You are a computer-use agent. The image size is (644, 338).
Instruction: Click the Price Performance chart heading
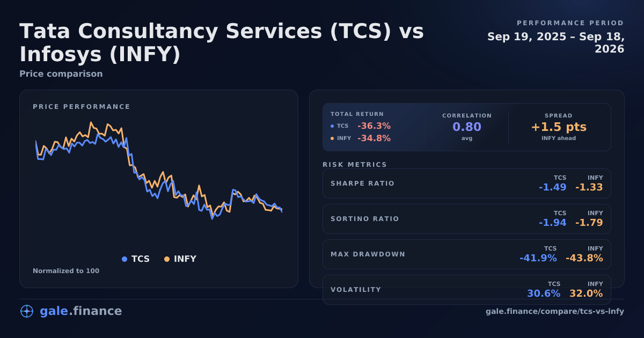point(82,107)
